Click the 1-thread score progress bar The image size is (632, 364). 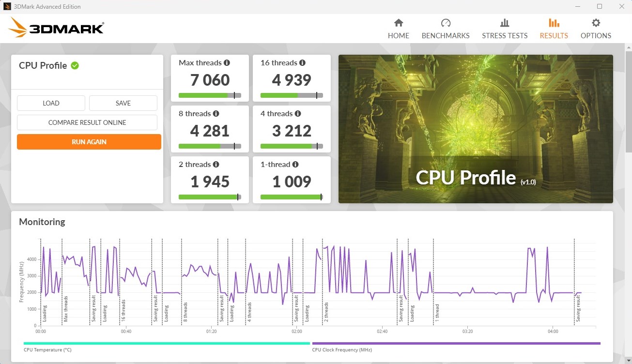292,197
